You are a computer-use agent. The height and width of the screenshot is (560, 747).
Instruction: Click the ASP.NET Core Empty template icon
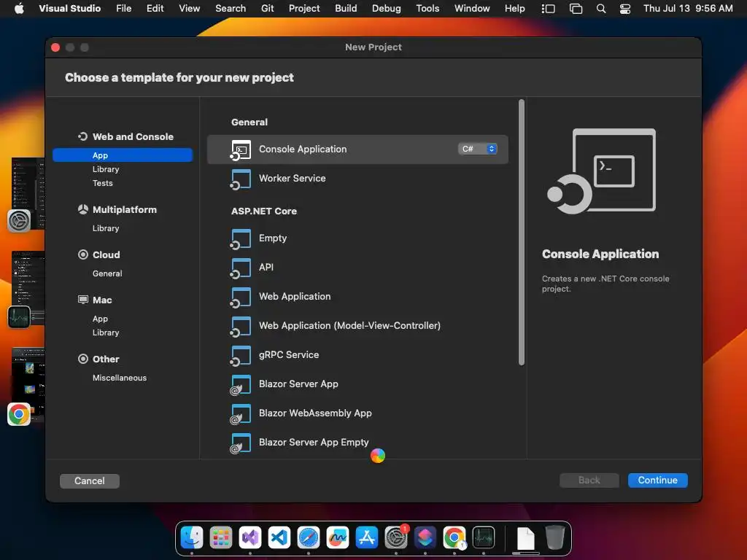tap(241, 239)
